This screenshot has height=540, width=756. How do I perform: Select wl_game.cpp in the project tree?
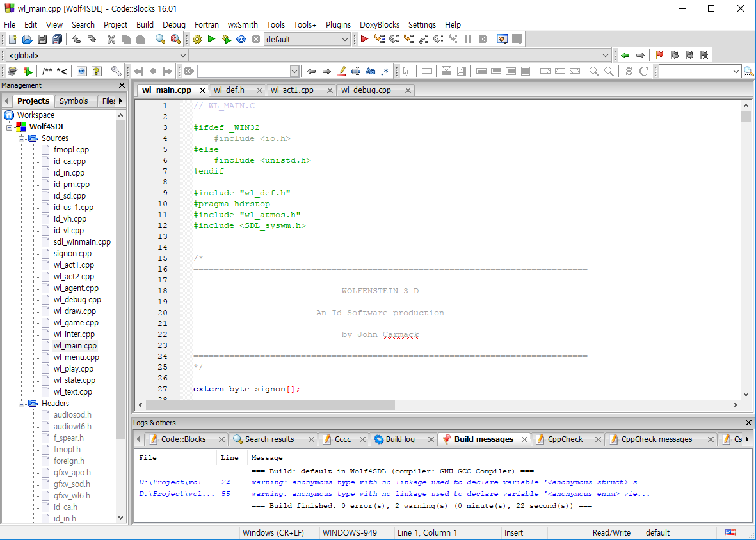point(76,323)
